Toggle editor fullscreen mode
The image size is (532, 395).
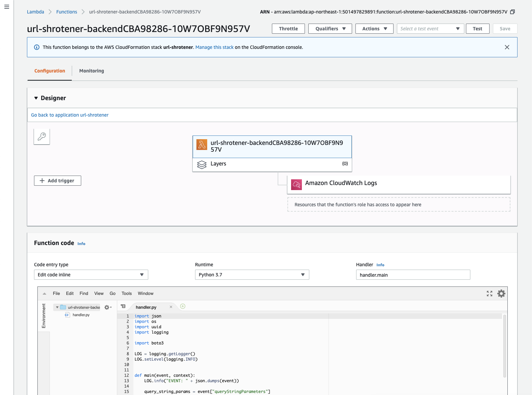490,294
